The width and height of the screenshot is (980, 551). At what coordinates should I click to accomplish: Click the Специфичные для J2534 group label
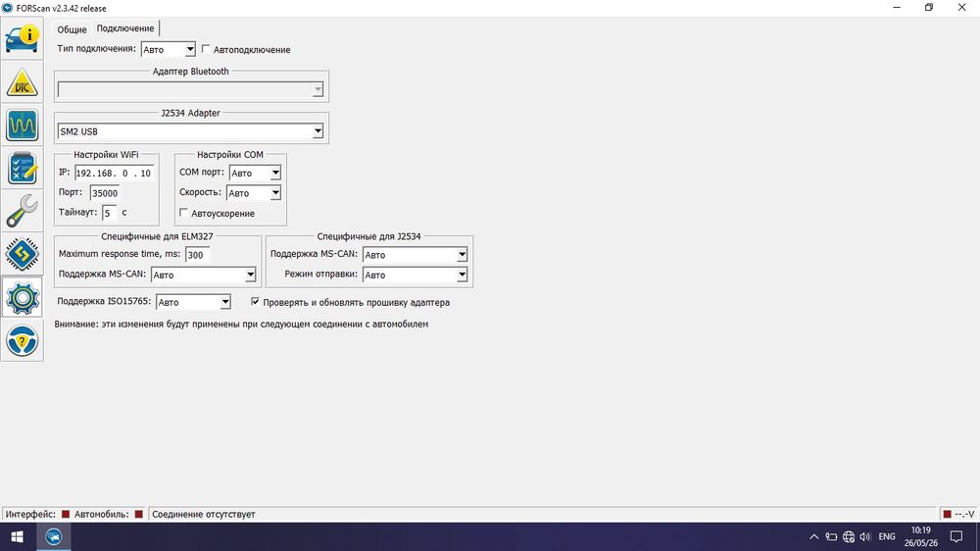[368, 236]
